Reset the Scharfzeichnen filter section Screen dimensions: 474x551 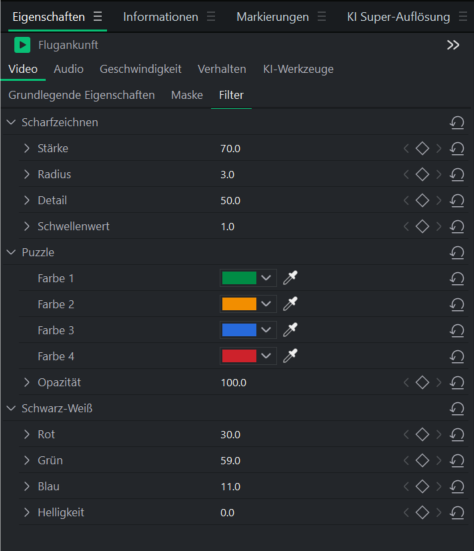point(457,123)
